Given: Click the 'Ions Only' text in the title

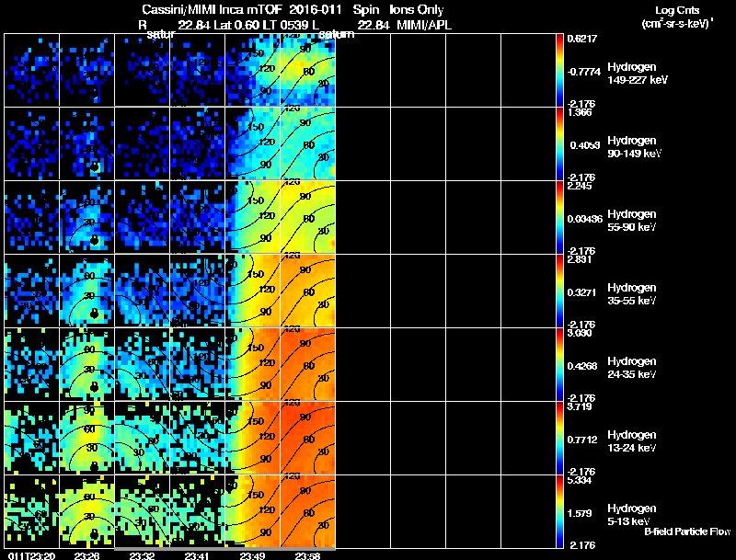Looking at the screenshot, I should pyautogui.click(x=417, y=10).
